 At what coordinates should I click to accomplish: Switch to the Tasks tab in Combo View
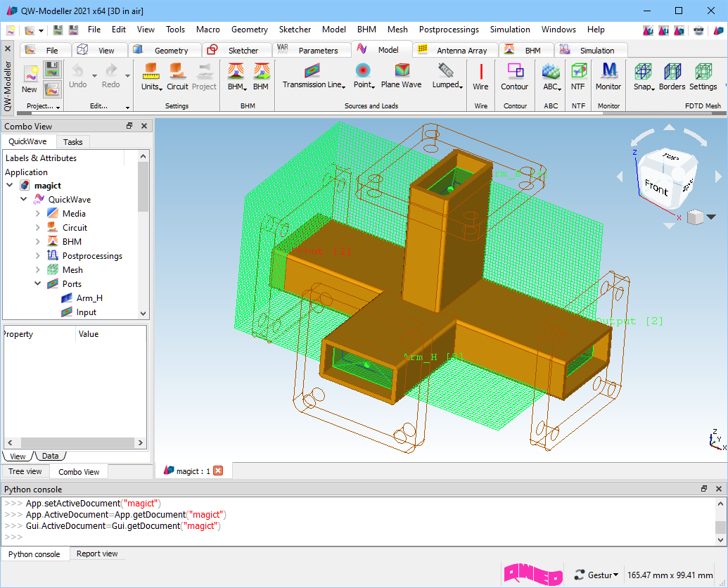pyautogui.click(x=73, y=142)
